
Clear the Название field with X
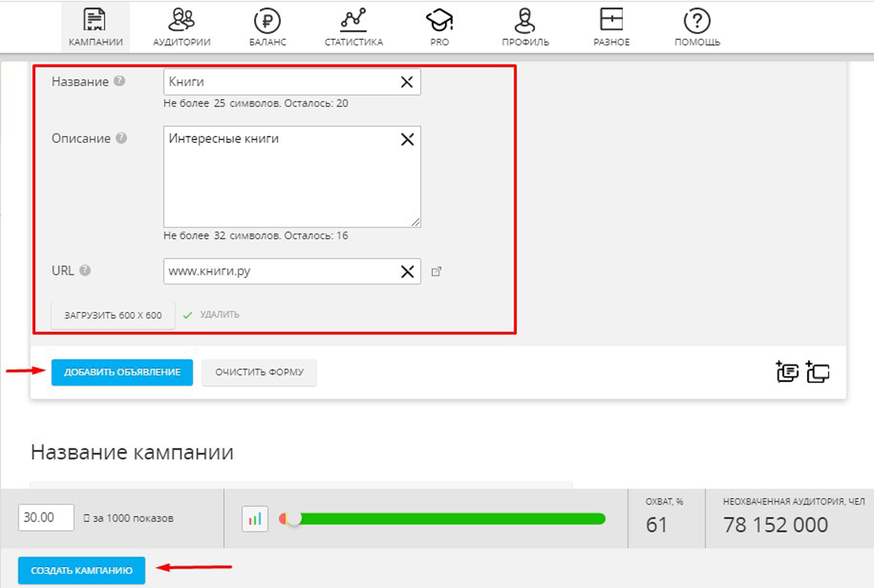[407, 82]
